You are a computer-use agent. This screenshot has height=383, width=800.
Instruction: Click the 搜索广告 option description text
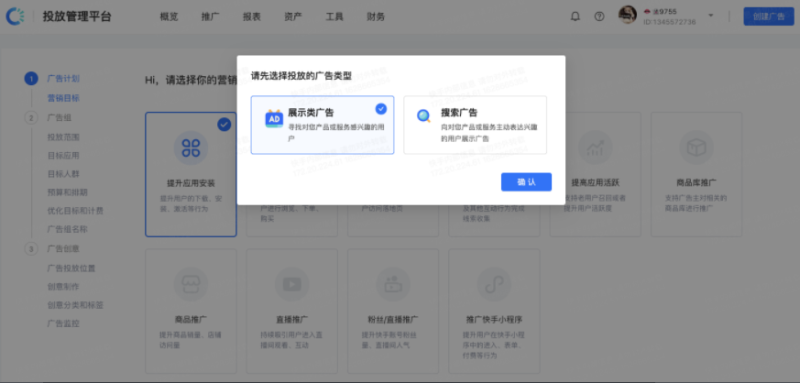coord(489,133)
